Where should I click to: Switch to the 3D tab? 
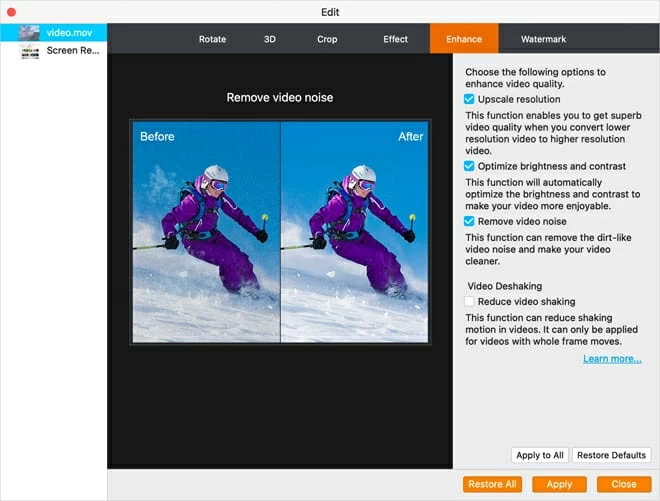coord(269,40)
